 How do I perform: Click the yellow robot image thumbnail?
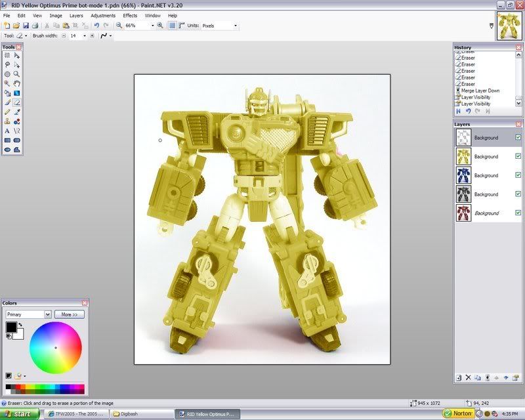tap(509, 26)
